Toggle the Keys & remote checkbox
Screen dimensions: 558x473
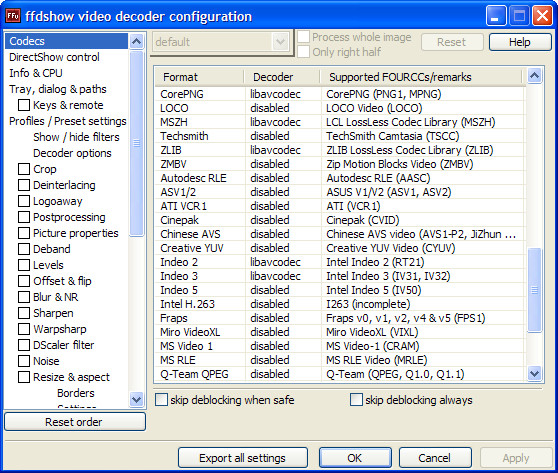[x=24, y=105]
